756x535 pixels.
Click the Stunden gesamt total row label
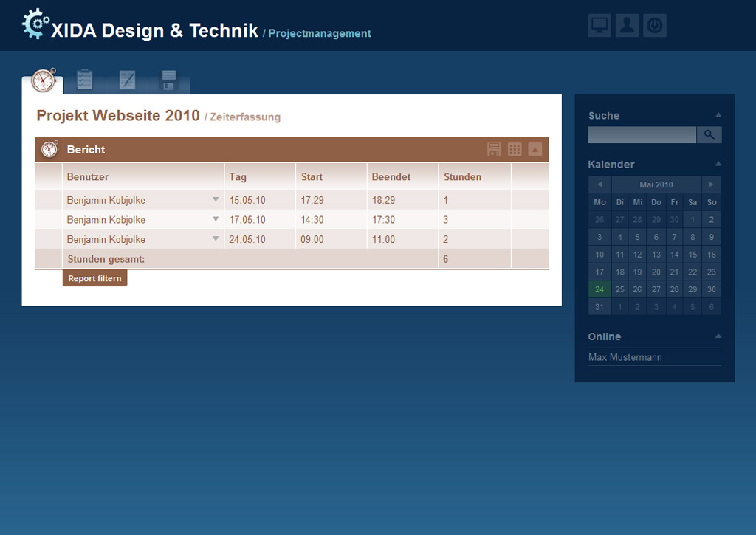coord(106,259)
